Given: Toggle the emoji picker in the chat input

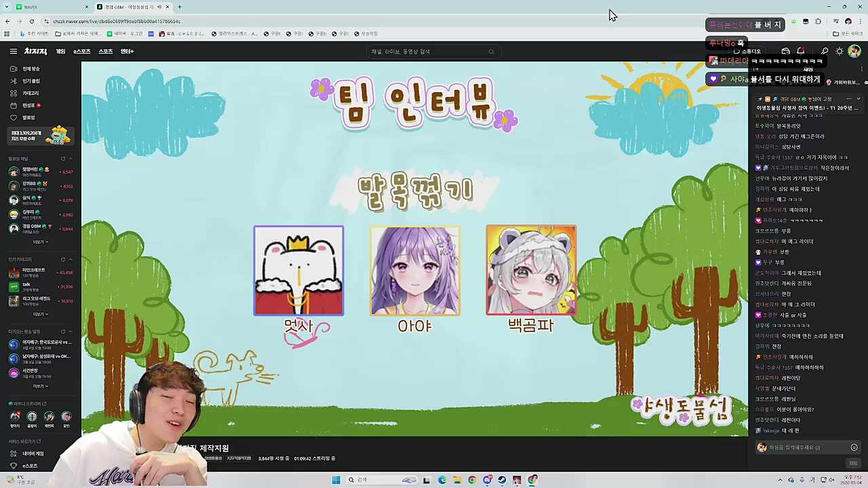Looking at the screenshot, I should click(854, 447).
